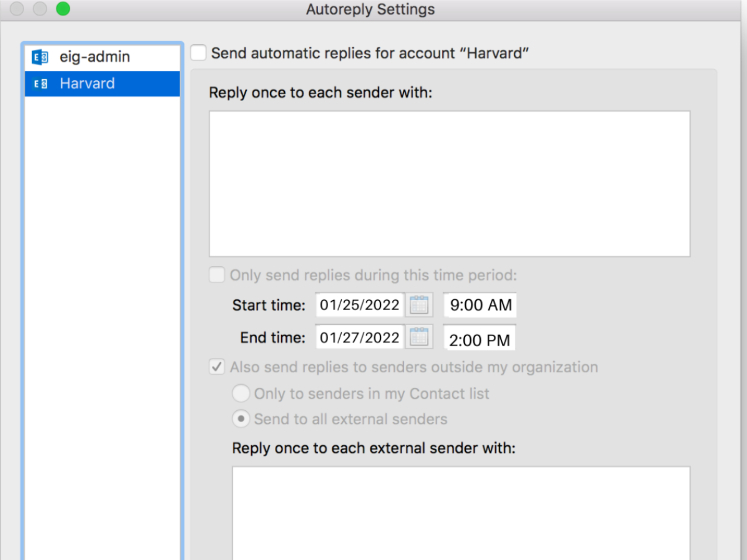Click the End time date field 01/27/2022
Screen dimensions: 747x560
point(359,337)
